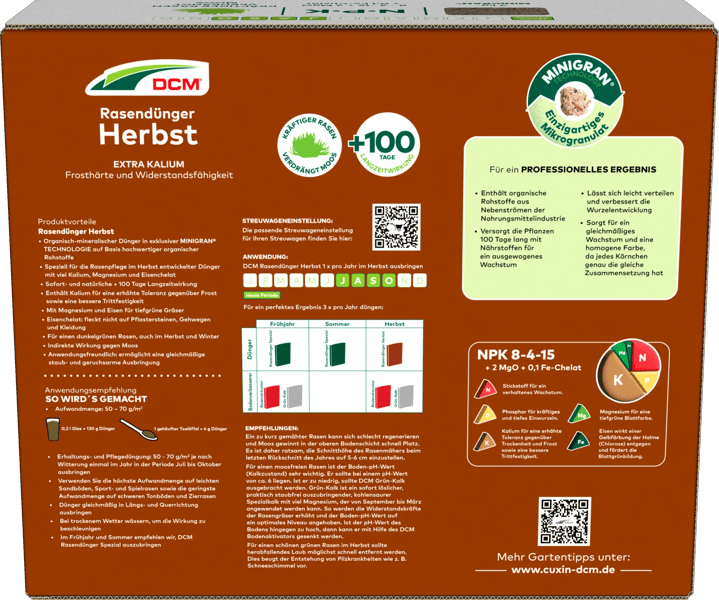The width and height of the screenshot is (719, 600).
Task: Click the glass icon for 0,2 l Glas
Action: [53, 429]
